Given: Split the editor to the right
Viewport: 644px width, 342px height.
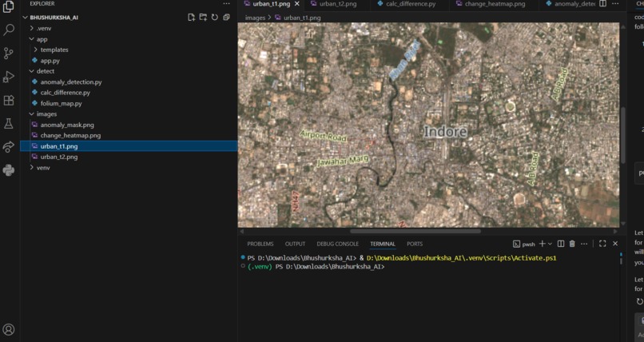Looking at the screenshot, I should tap(602, 4).
